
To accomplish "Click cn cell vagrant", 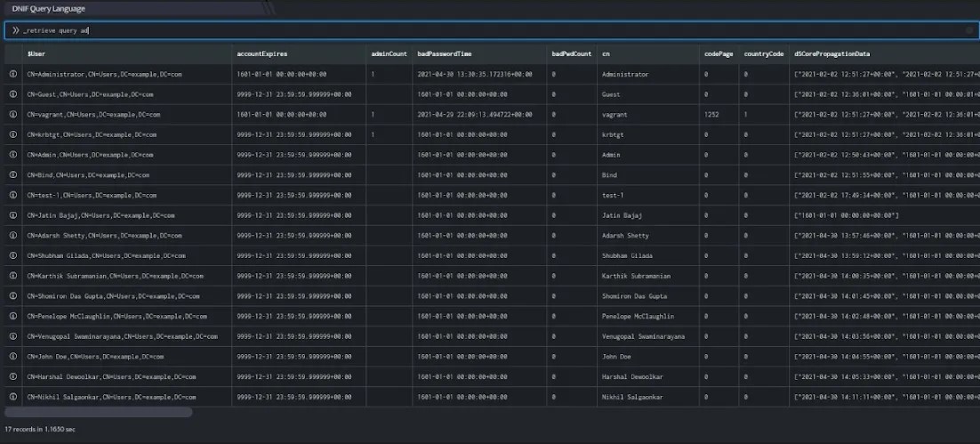I will coord(648,115).
